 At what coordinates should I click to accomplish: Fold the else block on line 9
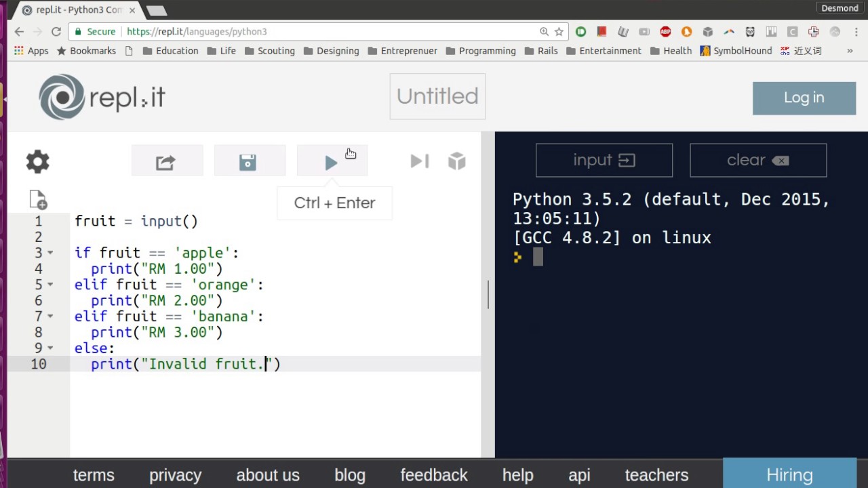[x=50, y=348]
